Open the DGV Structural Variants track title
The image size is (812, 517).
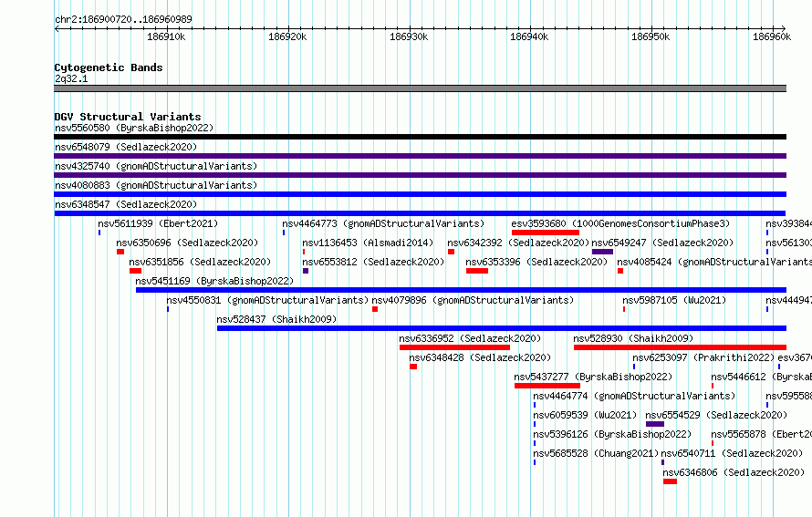tap(128, 117)
